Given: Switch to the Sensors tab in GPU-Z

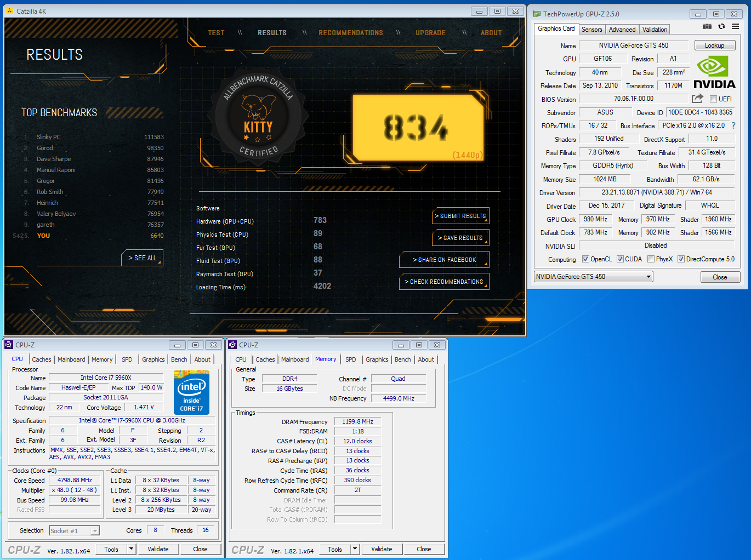Looking at the screenshot, I should coord(591,30).
